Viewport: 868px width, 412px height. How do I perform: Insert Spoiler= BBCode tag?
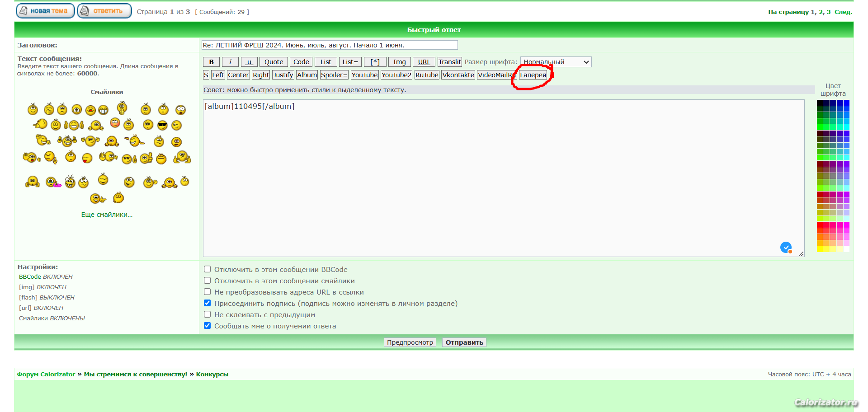pos(334,75)
